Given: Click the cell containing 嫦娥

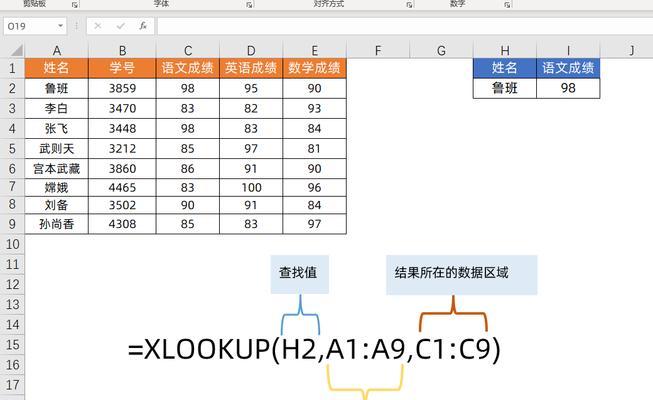Looking at the screenshot, I should pos(57,188).
